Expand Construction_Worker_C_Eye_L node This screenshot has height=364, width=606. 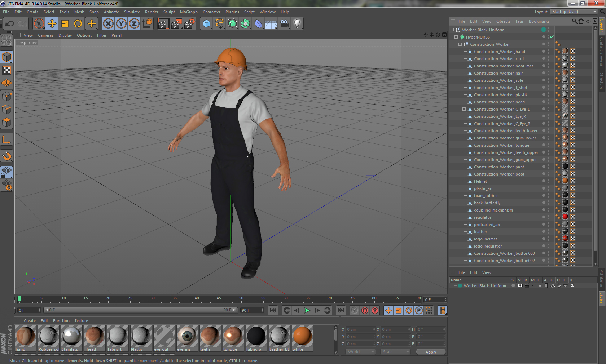click(x=464, y=109)
